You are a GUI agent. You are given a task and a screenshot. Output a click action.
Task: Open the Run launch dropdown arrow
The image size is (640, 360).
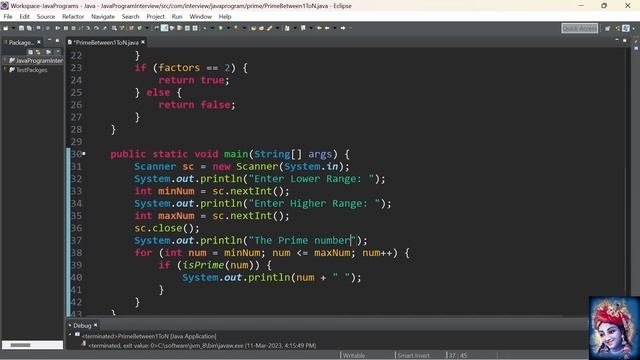pos(229,28)
